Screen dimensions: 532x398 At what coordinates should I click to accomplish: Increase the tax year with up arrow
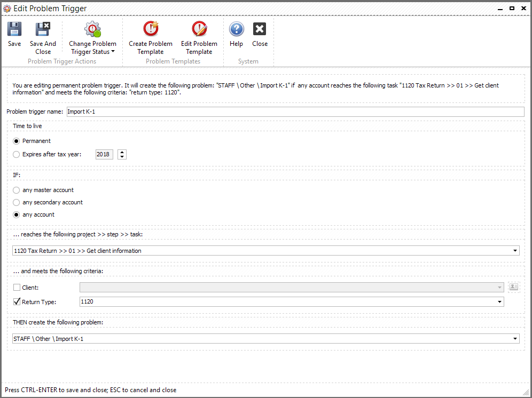pos(122,152)
